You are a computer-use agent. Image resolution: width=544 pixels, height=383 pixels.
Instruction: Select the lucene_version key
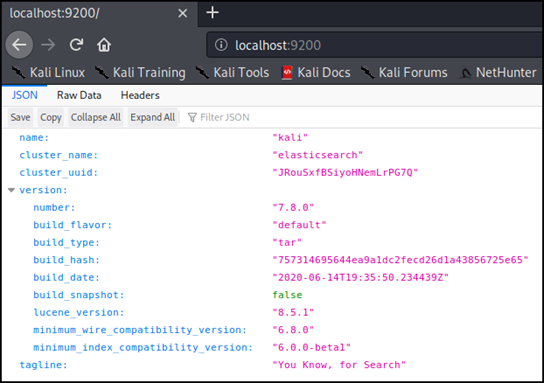point(79,312)
